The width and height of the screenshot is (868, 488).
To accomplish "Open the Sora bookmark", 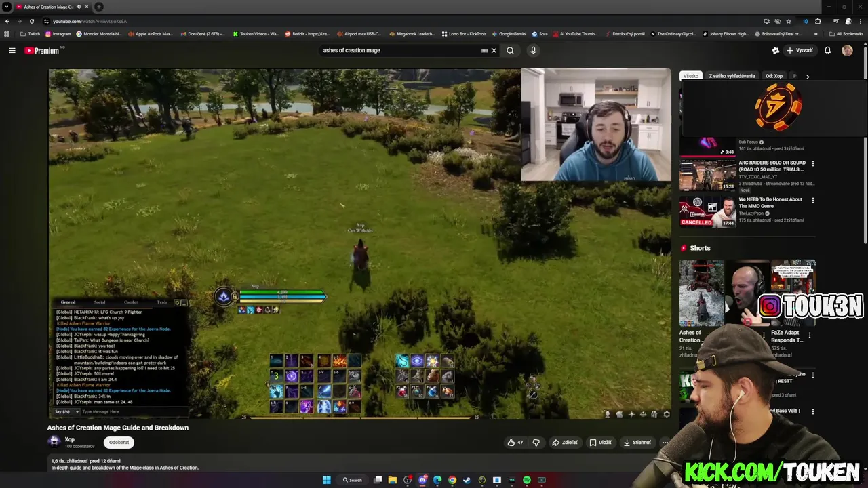I will pyautogui.click(x=540, y=34).
